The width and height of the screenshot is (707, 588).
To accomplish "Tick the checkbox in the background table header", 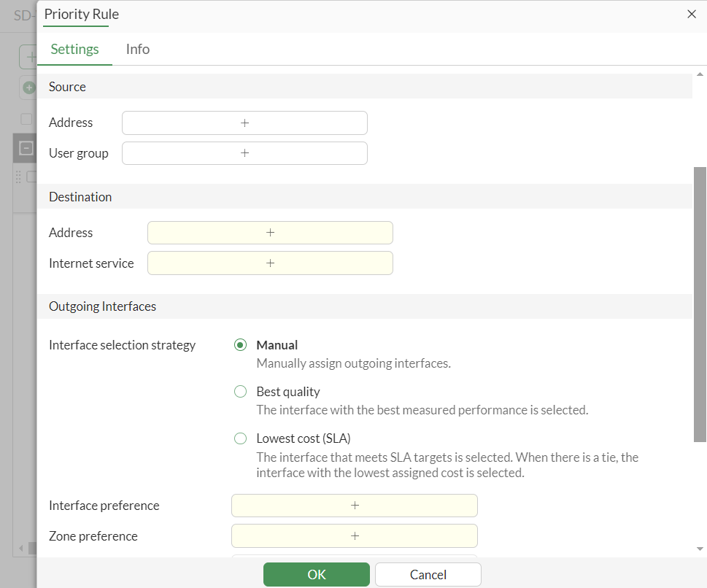I will tap(26, 119).
